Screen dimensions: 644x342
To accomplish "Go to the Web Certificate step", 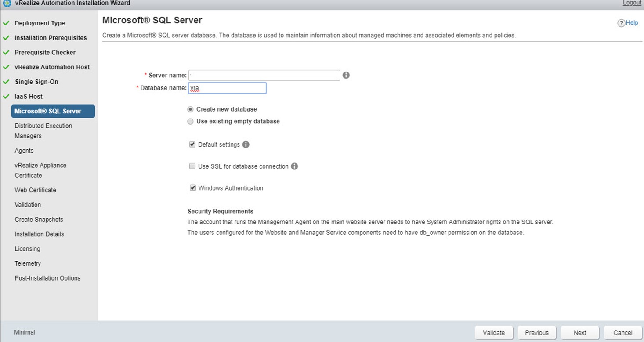I will pos(35,190).
